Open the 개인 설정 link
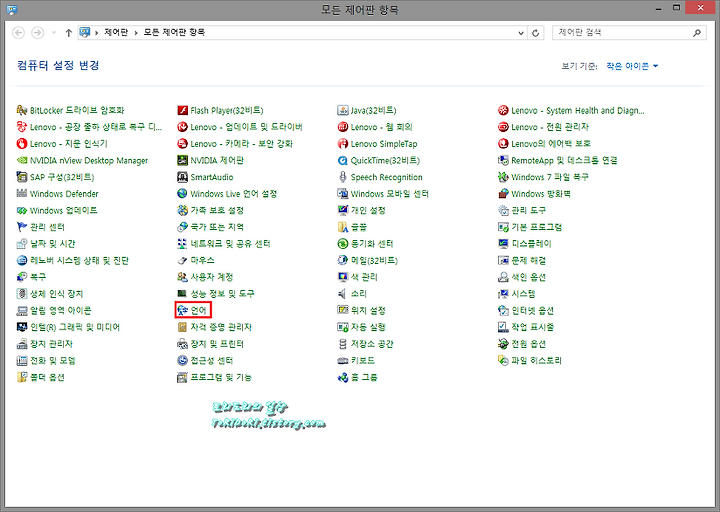This screenshot has width=720, height=512. (368, 210)
